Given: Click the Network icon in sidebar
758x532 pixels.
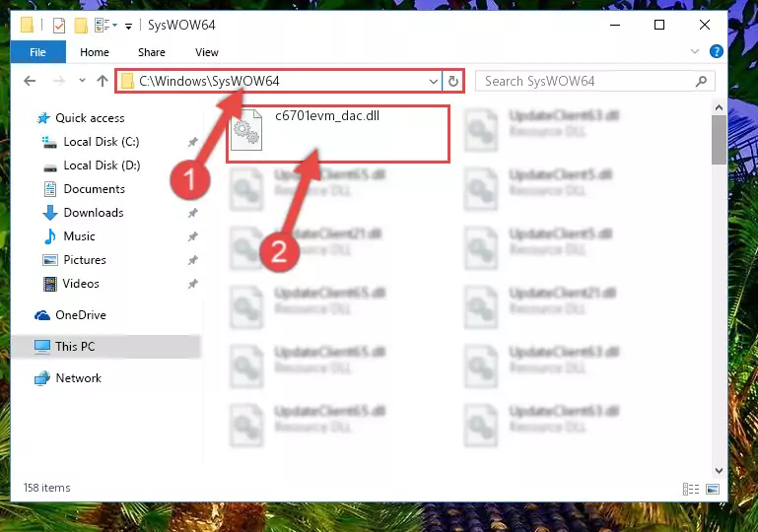Looking at the screenshot, I should (x=42, y=378).
